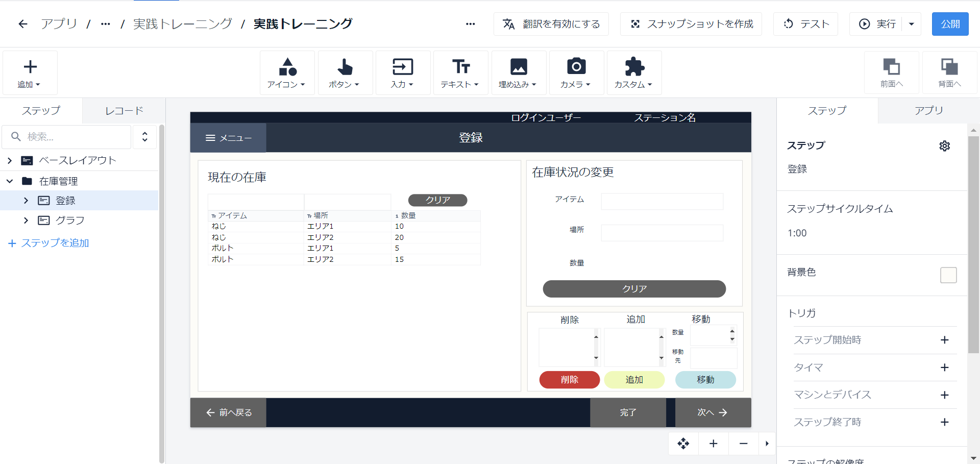Click the 次へ button
980x464 pixels.
pyautogui.click(x=713, y=412)
